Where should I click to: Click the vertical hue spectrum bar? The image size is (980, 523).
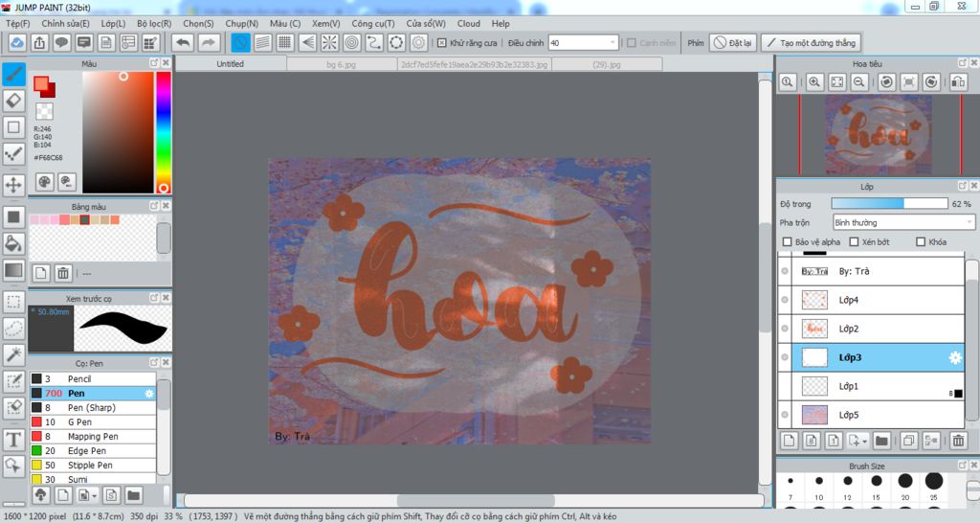point(163,132)
